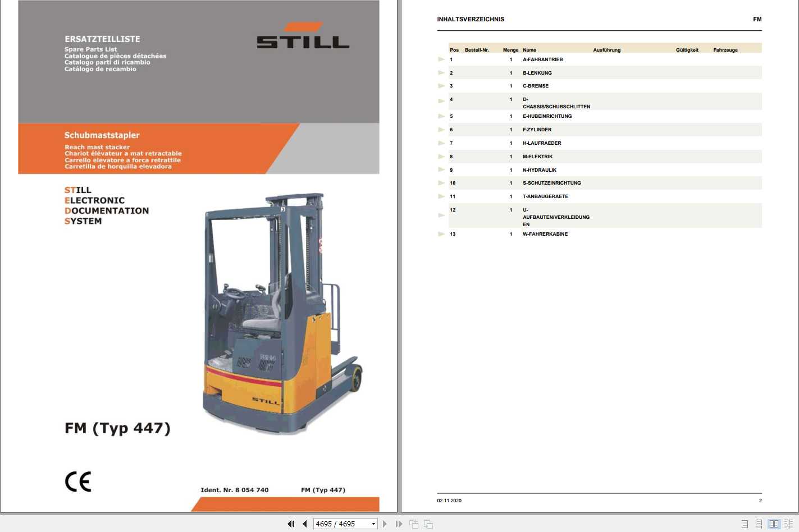This screenshot has height=532, width=799.
Task: Click the CE mark on cover
Action: pyautogui.click(x=78, y=481)
